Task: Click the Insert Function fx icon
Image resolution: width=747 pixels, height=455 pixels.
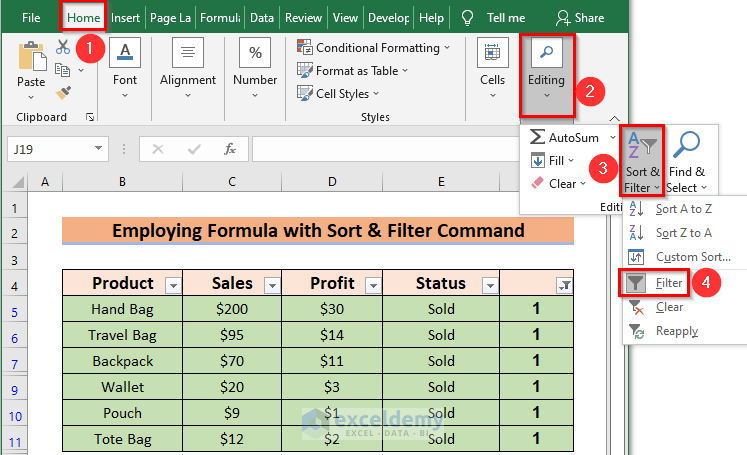Action: (x=230, y=149)
